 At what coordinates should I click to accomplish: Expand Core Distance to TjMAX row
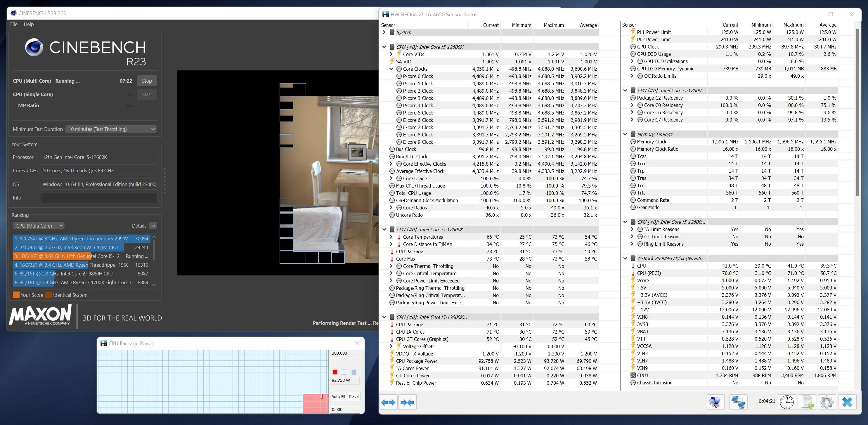(391, 244)
